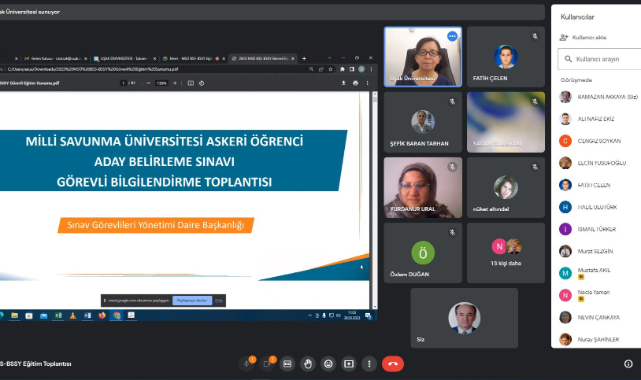Click the blue stop sharing button
Screen dimensions: 641x380
(x=192, y=300)
